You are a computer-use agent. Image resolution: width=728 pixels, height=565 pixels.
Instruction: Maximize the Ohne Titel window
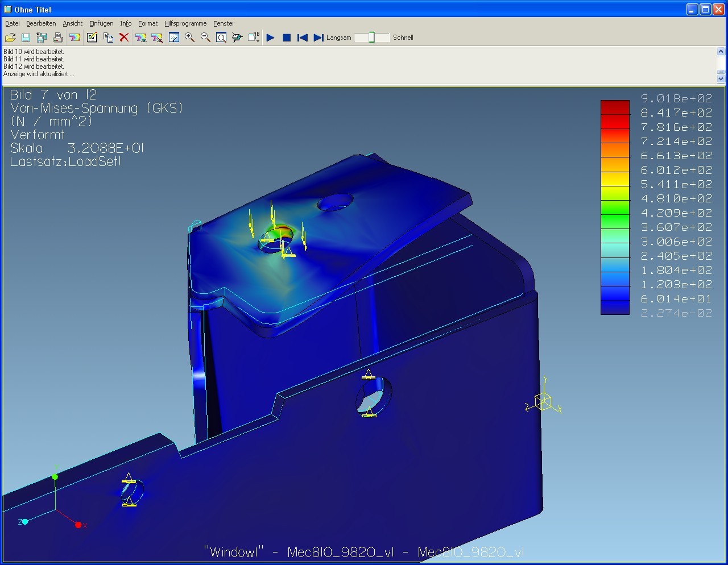click(x=705, y=9)
